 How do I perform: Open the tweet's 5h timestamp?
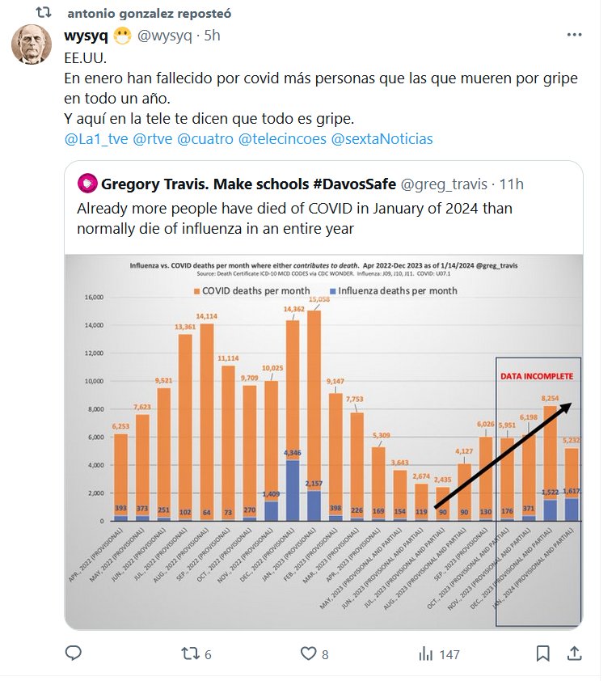click(212, 36)
